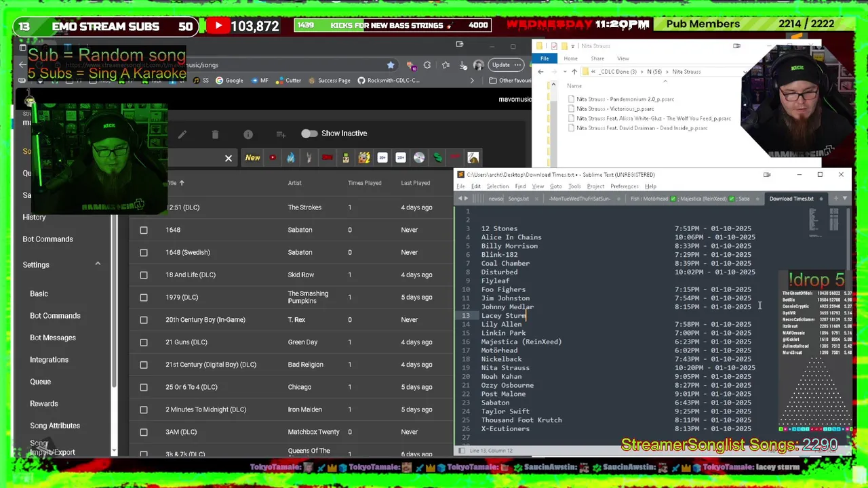Check the 18 And Life (DLC) checkbox

click(144, 275)
